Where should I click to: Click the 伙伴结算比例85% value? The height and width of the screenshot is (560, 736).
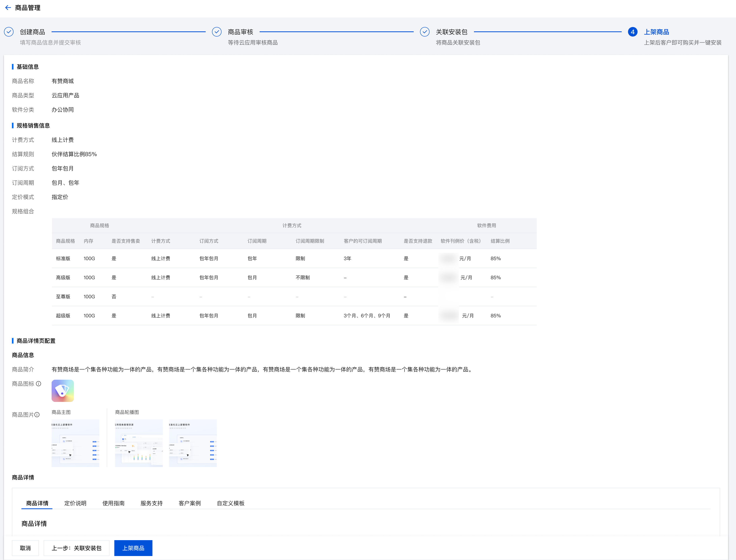[74, 154]
